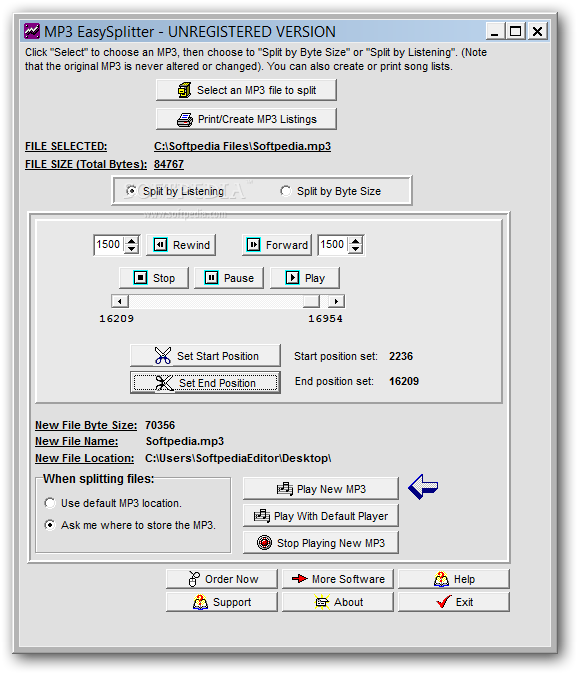Viewport: 578px width, 674px height.
Task: Click the play triangle icon
Action: [x=292, y=278]
